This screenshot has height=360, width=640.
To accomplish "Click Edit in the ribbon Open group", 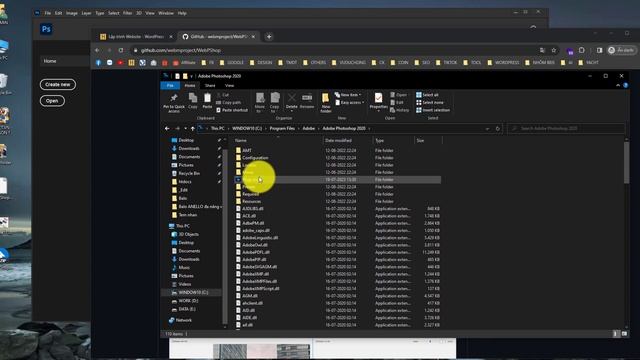I will (x=397, y=102).
